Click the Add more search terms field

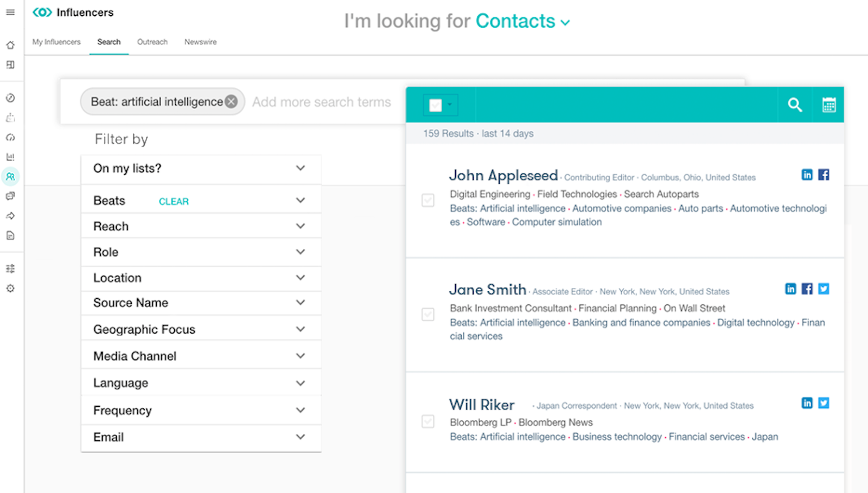(x=321, y=102)
